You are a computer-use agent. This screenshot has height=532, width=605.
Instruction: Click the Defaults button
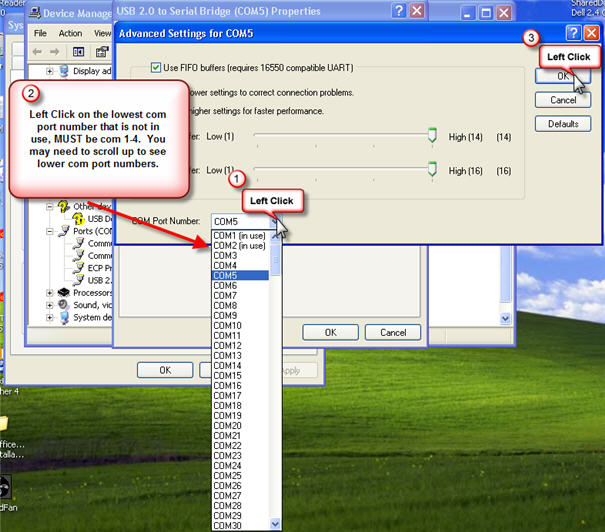pyautogui.click(x=563, y=124)
